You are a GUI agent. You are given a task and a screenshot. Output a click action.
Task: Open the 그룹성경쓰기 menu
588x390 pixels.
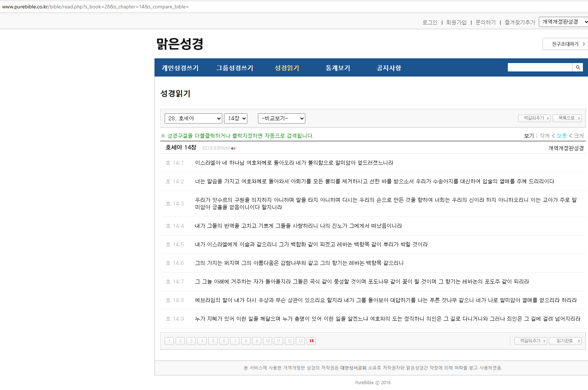(235, 68)
